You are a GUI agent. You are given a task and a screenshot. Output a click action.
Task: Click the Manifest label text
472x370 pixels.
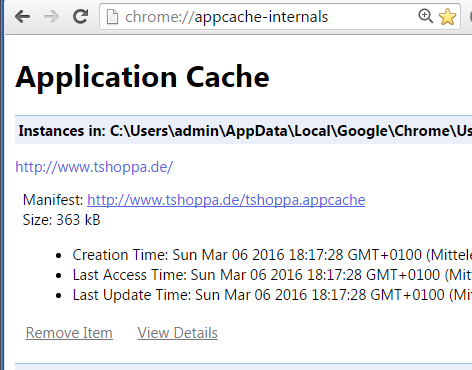tap(53, 200)
